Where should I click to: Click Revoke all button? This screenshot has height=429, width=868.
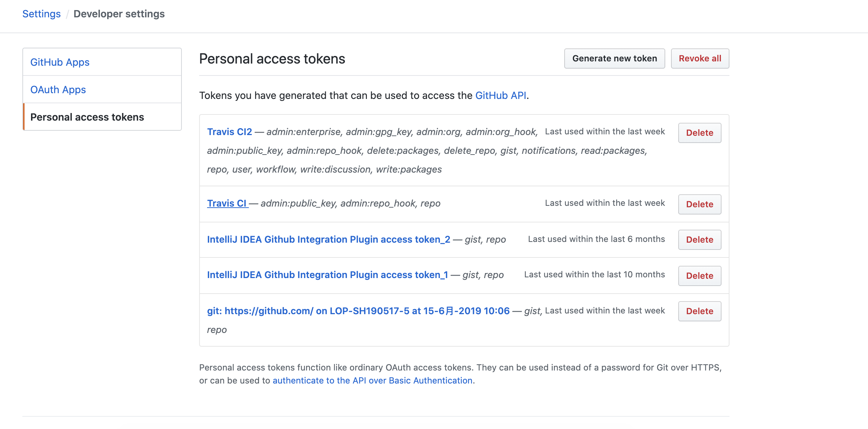pyautogui.click(x=700, y=58)
